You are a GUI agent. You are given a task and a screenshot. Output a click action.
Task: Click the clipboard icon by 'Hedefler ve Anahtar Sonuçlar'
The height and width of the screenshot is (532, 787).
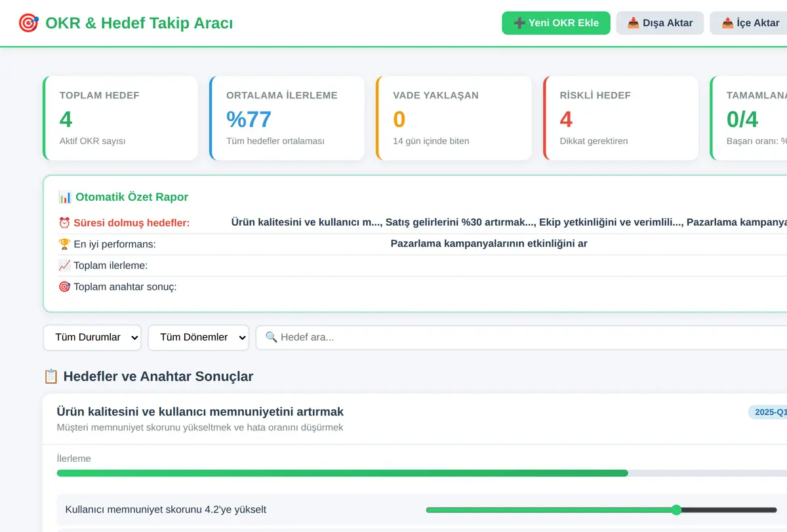click(x=51, y=377)
